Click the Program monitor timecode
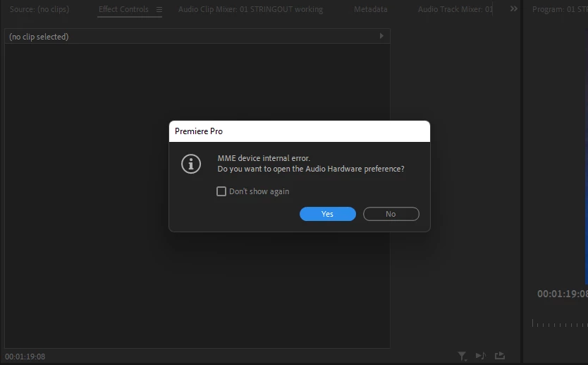This screenshot has height=365, width=588. (x=563, y=294)
